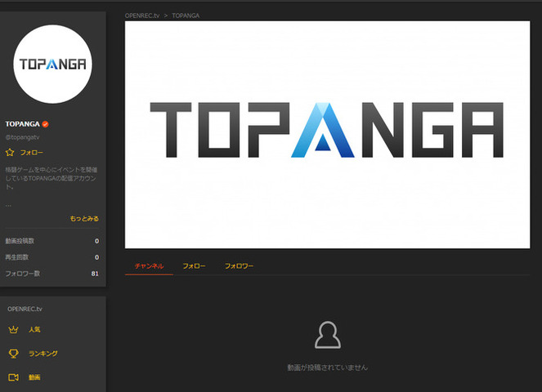Click the 再生回数 count row
The width and height of the screenshot is (542, 392).
pyautogui.click(x=52, y=257)
